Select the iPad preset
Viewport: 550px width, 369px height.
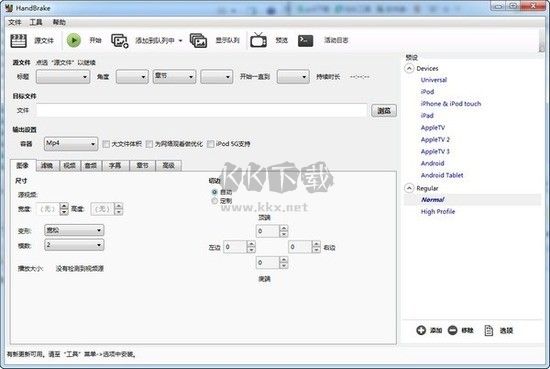427,116
